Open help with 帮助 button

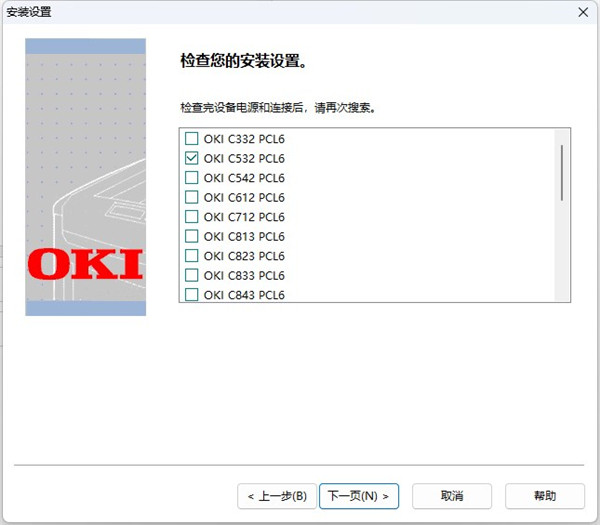click(545, 496)
